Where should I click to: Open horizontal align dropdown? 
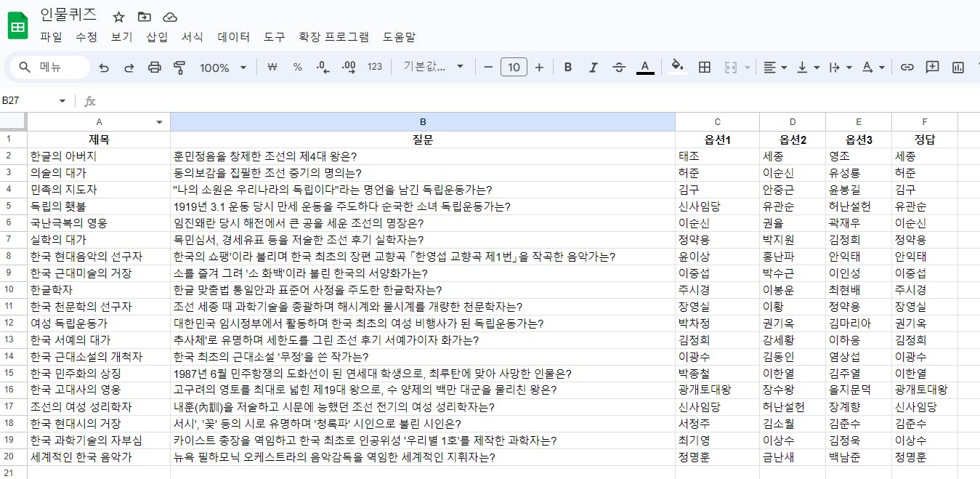775,67
